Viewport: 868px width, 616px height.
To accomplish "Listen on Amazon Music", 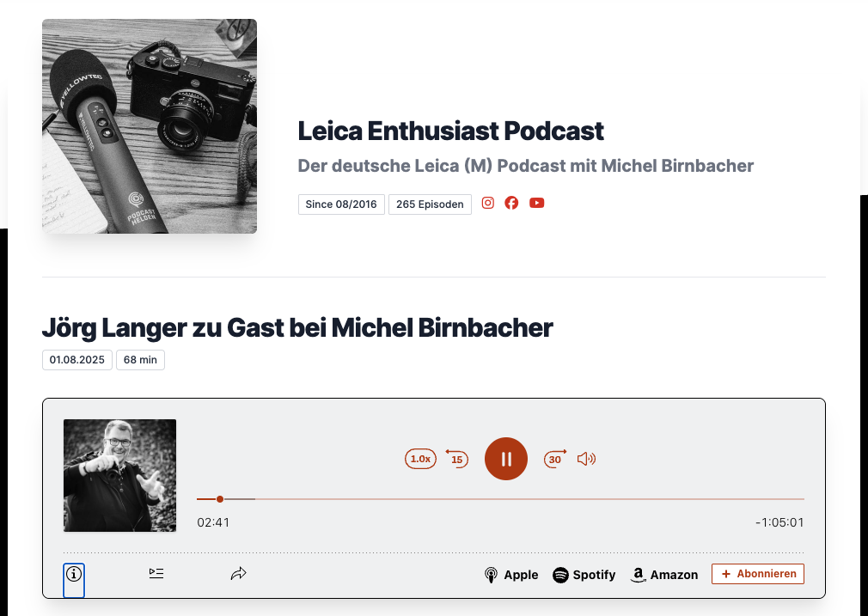I will 663,575.
